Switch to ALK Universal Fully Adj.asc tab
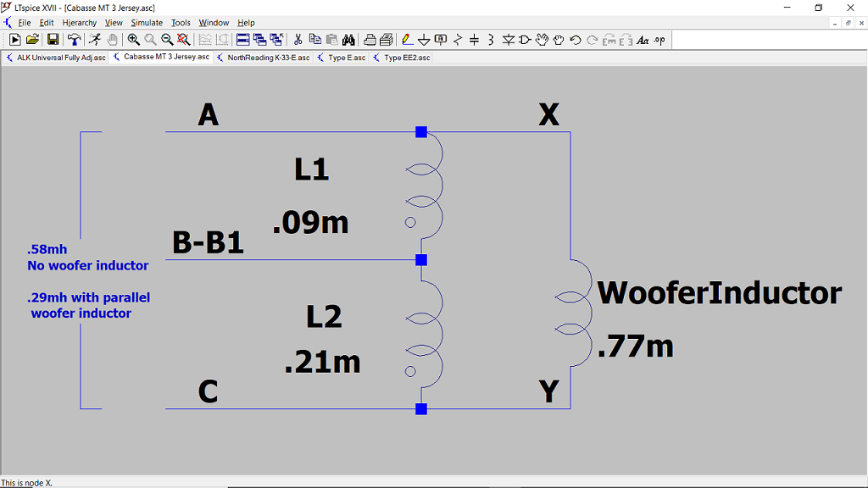The height and width of the screenshot is (488, 868). pos(56,58)
